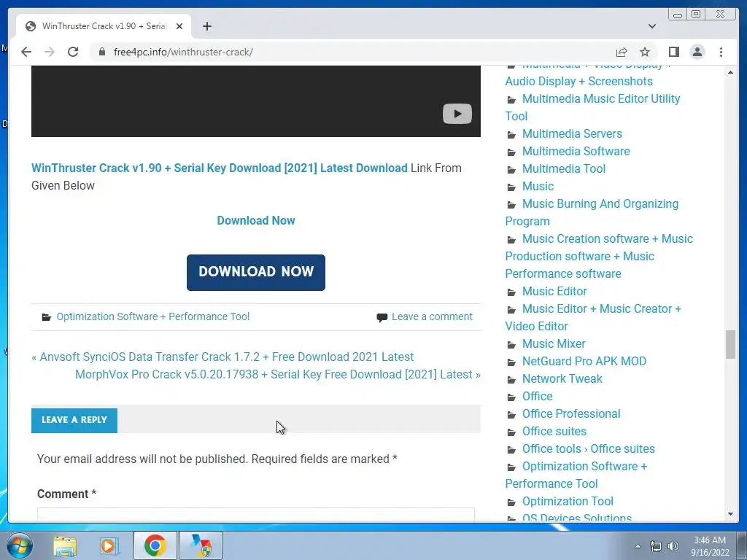747x560 pixels.
Task: Click folder icon next to Music Mixer
Action: pos(511,345)
